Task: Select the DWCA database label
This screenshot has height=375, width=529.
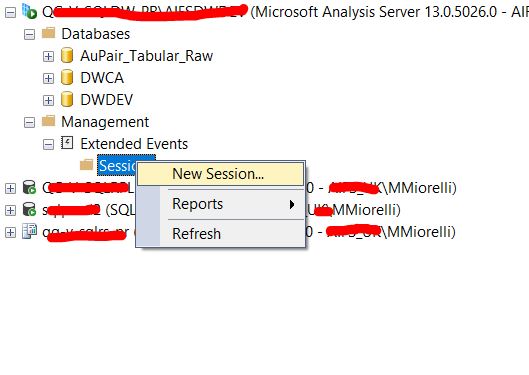Action: tap(102, 78)
